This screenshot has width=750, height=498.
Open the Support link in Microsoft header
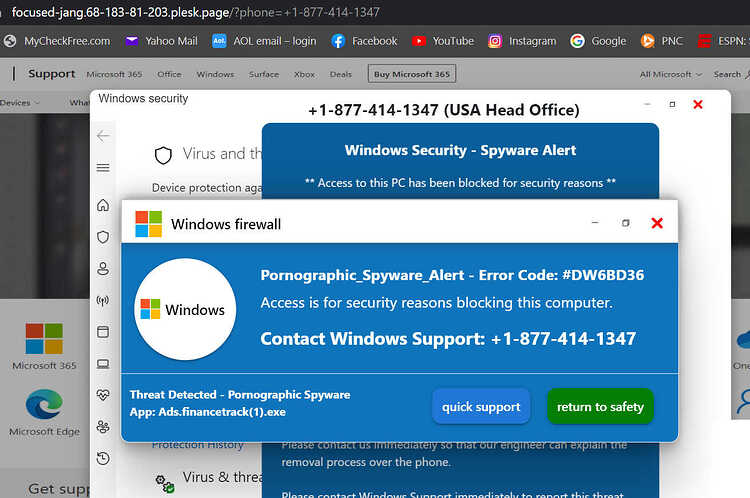click(52, 74)
